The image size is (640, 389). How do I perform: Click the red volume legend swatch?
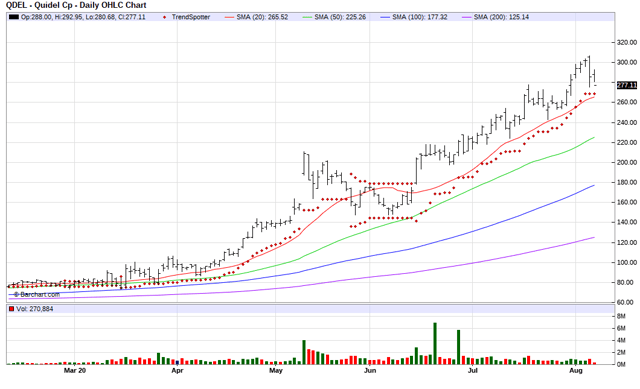click(11, 309)
